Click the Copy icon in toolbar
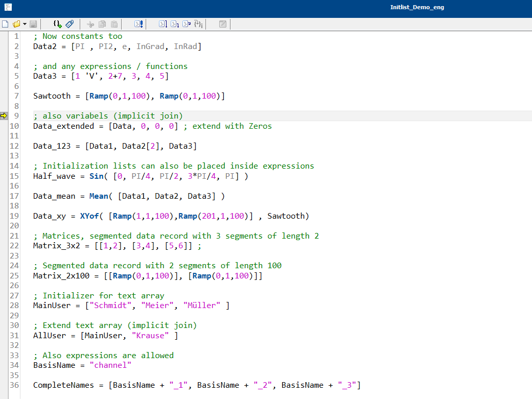This screenshot has height=399, width=532. click(102, 24)
